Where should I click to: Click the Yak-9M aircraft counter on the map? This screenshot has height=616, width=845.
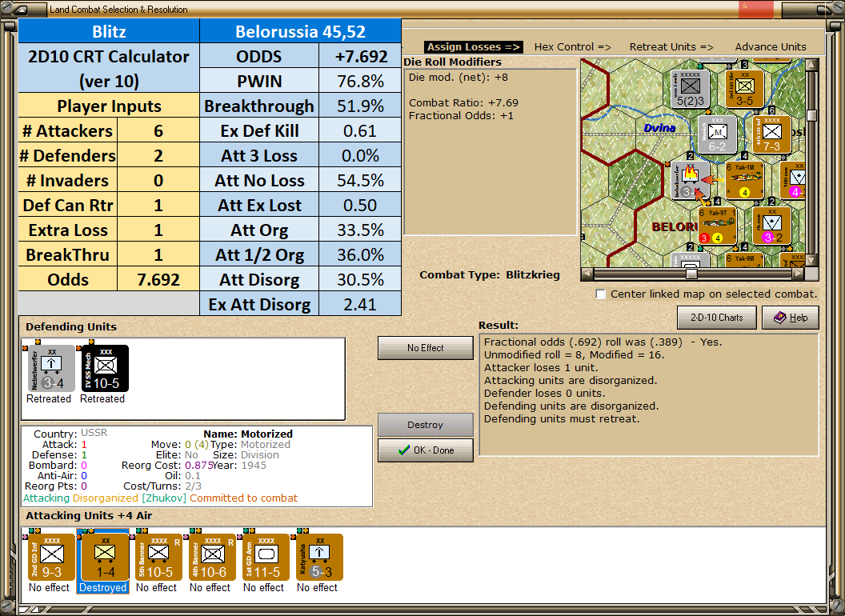coord(745,260)
